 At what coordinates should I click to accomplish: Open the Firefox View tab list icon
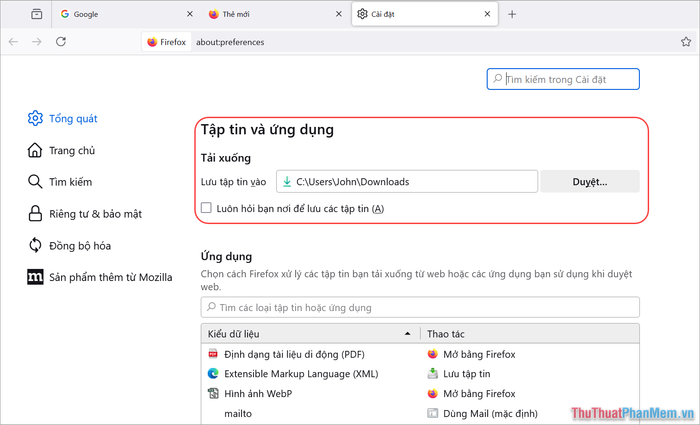coord(37,14)
